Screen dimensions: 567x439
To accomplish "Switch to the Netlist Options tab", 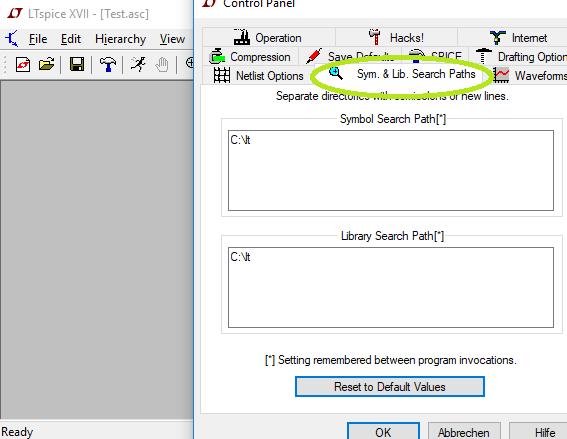I will click(258, 76).
